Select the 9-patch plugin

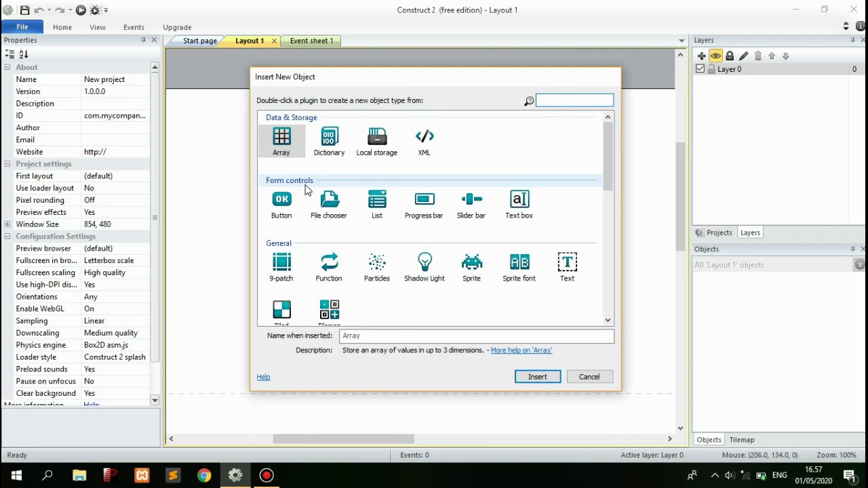click(281, 268)
